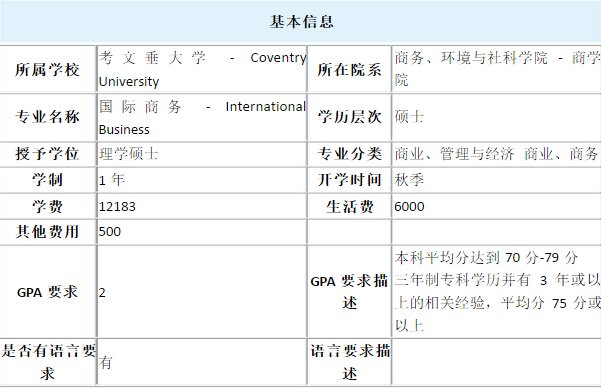Click the 500 other fees value
The width and height of the screenshot is (601, 388).
point(110,232)
